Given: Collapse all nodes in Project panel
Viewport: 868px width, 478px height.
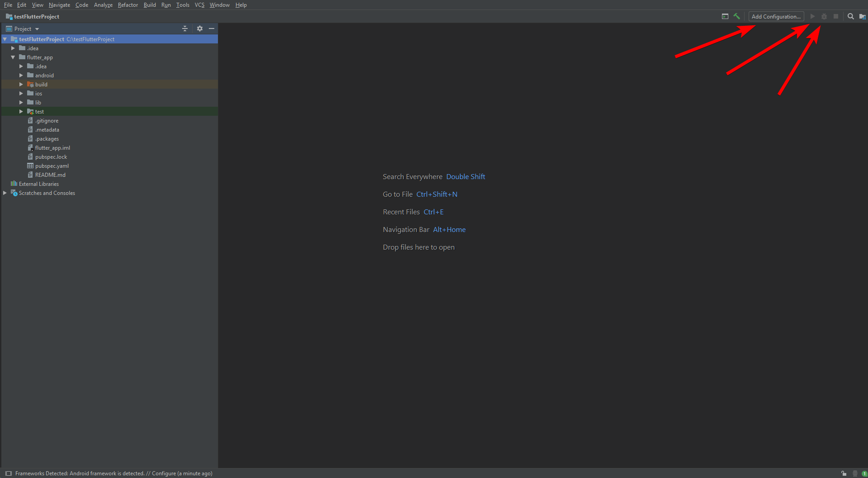Looking at the screenshot, I should click(x=185, y=28).
